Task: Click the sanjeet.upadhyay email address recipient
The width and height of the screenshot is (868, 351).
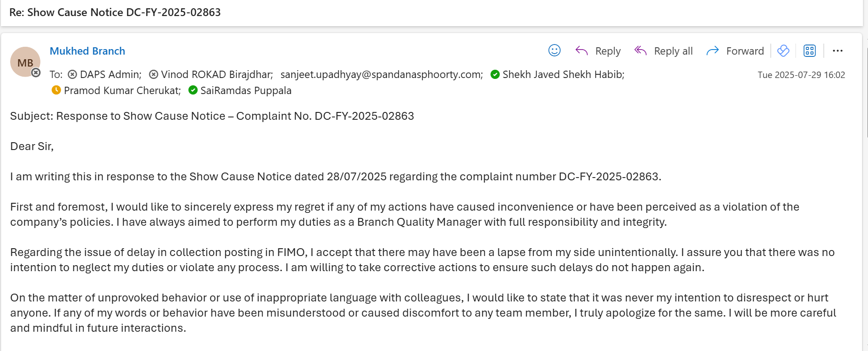Action: coord(381,74)
